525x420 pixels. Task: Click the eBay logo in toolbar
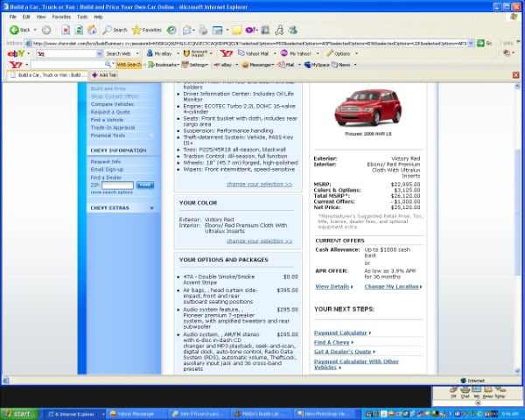pyautogui.click(x=16, y=53)
